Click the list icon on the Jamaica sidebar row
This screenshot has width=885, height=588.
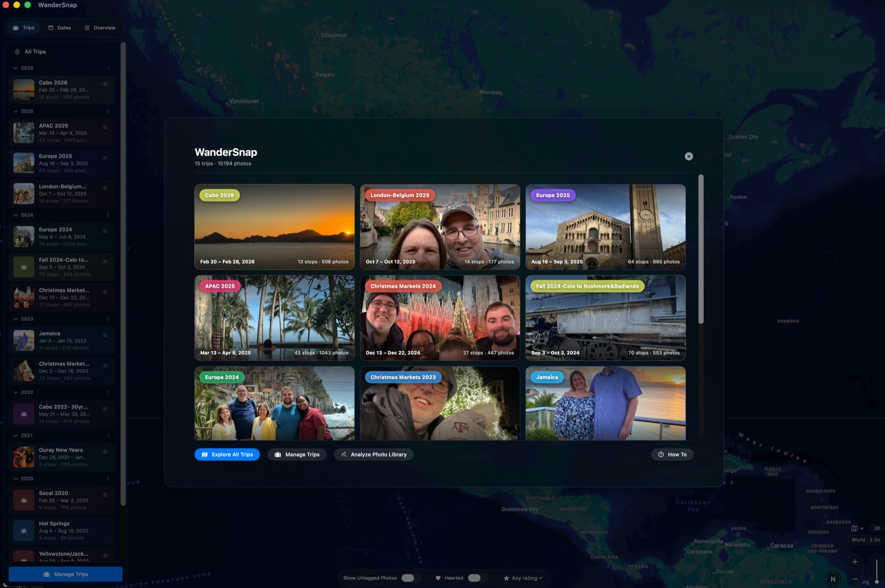pyautogui.click(x=105, y=335)
